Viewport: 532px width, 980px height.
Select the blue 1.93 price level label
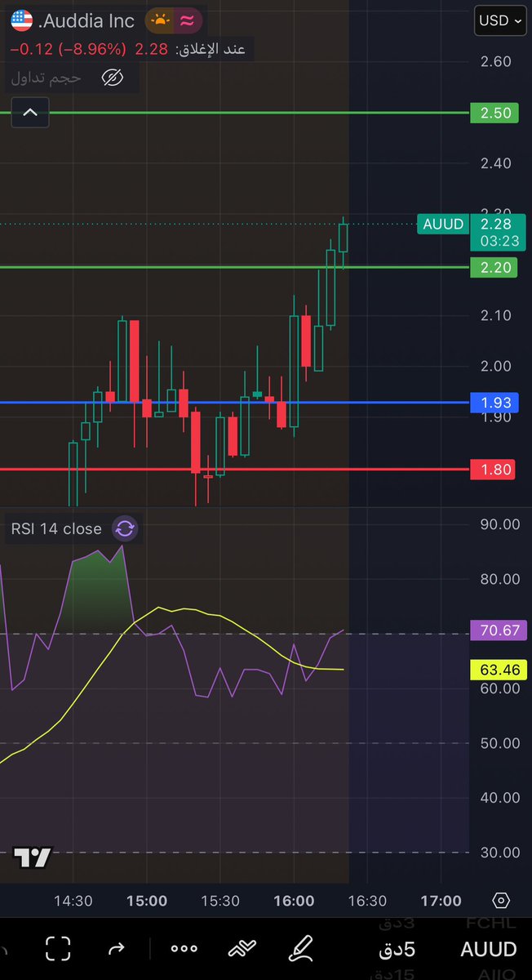point(494,402)
